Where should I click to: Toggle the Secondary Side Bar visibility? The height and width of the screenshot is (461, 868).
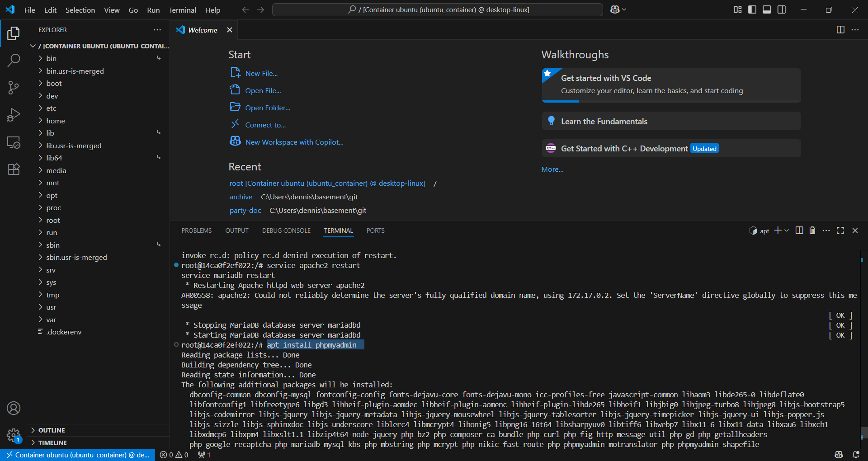click(782, 9)
